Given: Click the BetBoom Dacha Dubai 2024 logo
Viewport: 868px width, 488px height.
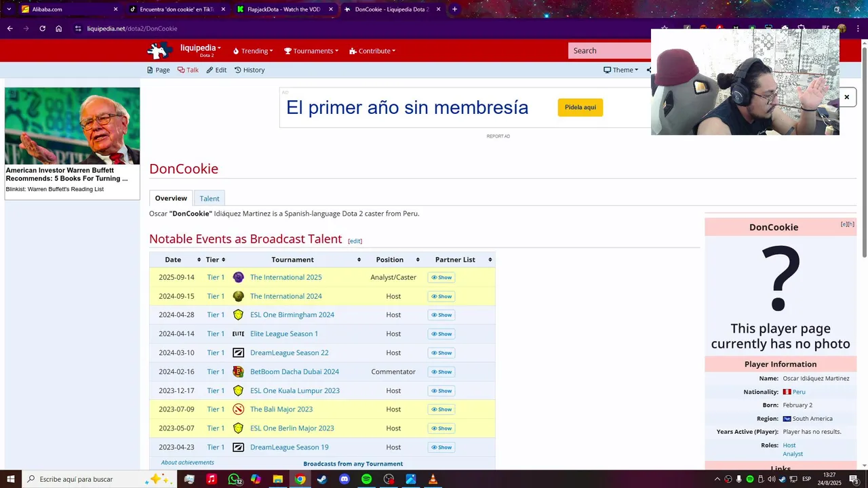Looking at the screenshot, I should point(238,371).
